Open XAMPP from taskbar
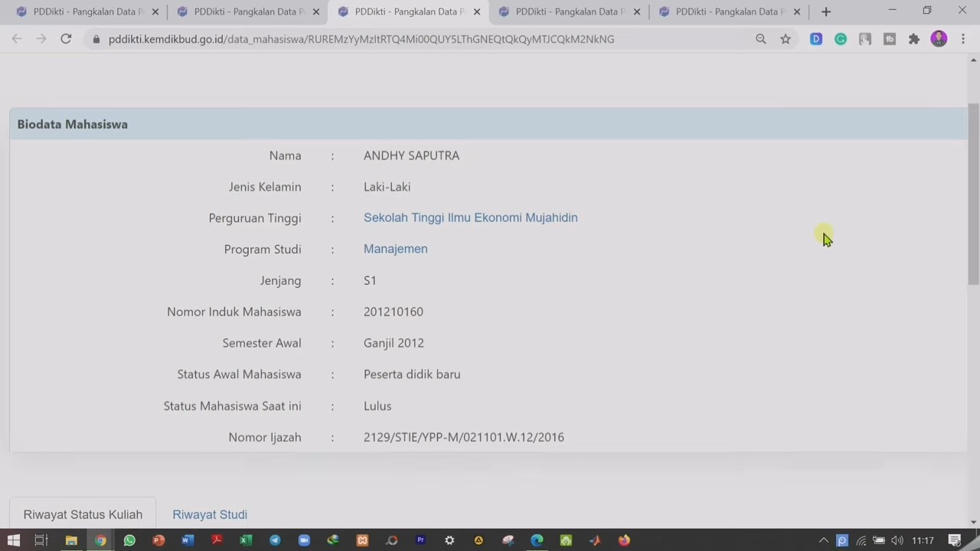The width and height of the screenshot is (980, 551). point(362,540)
